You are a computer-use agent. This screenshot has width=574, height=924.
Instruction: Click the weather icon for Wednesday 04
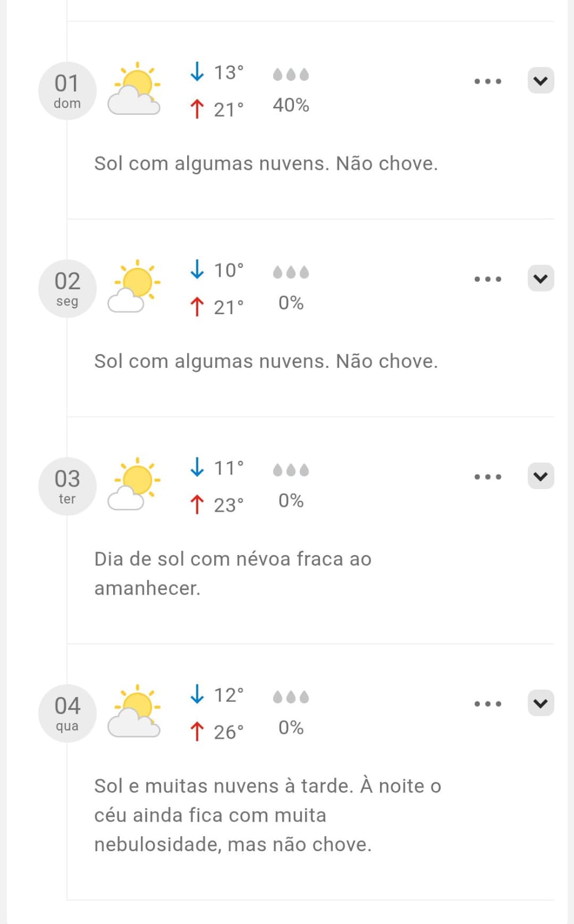(134, 711)
